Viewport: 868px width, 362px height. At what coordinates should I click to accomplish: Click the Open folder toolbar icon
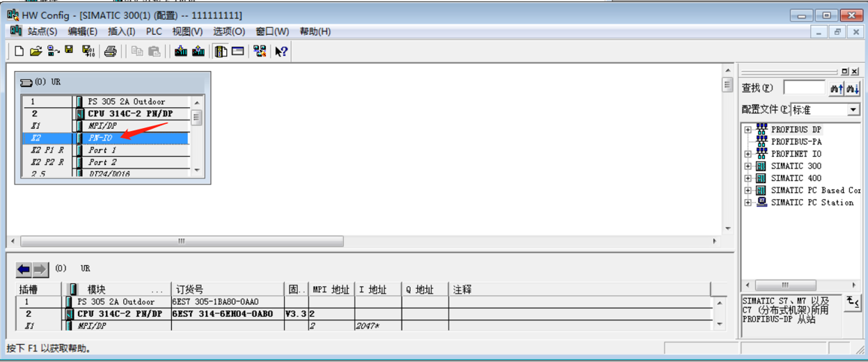point(35,51)
